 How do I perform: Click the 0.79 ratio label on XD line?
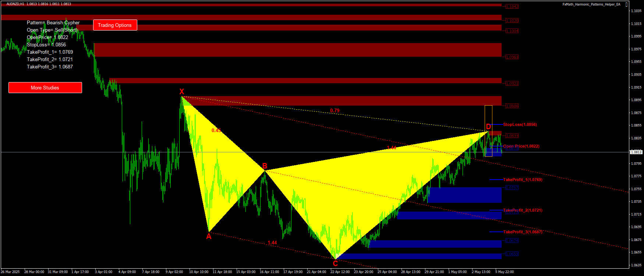coord(335,110)
